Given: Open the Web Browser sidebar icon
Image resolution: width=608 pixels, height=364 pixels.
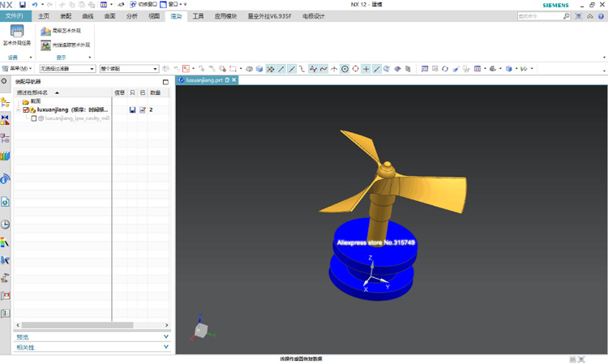Looking at the screenshot, I should coord(5,202).
